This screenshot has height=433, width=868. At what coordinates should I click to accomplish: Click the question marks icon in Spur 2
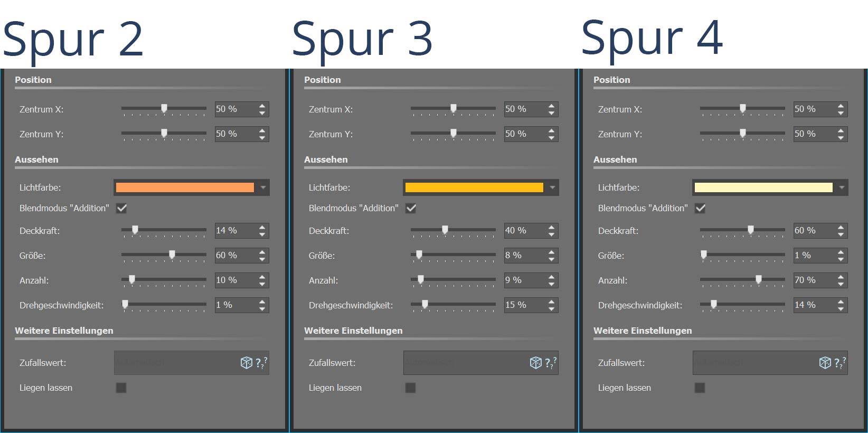[x=261, y=363]
